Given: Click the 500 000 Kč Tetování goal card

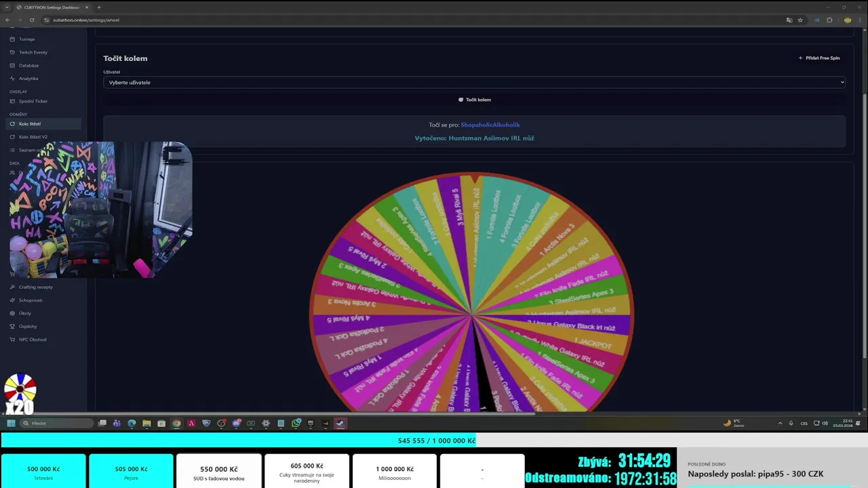Looking at the screenshot, I should [x=43, y=471].
